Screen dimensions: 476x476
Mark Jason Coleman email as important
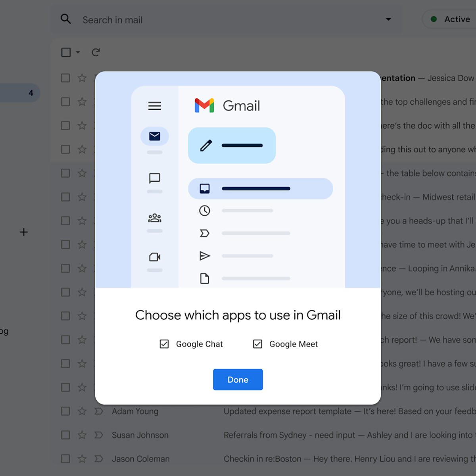tap(99, 459)
